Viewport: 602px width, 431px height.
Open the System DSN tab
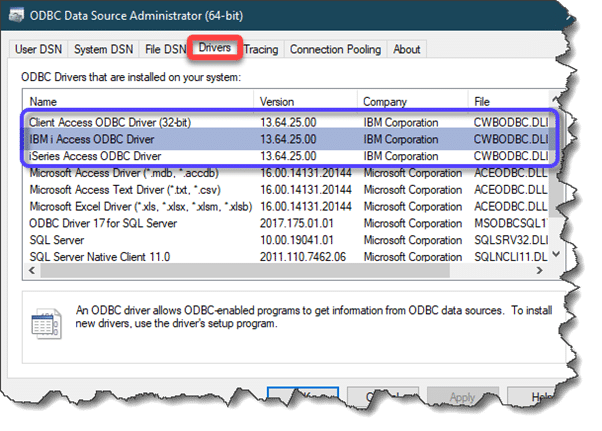point(105,49)
